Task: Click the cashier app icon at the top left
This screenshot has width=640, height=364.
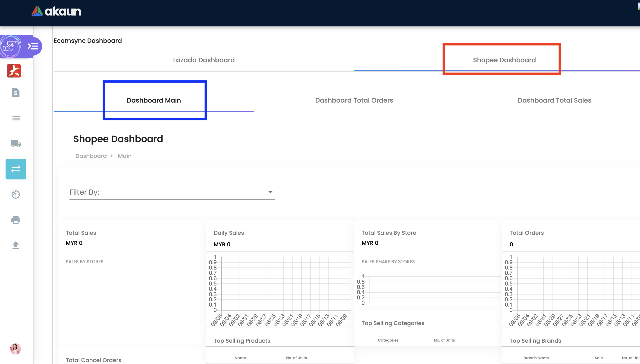Action: click(x=10, y=46)
